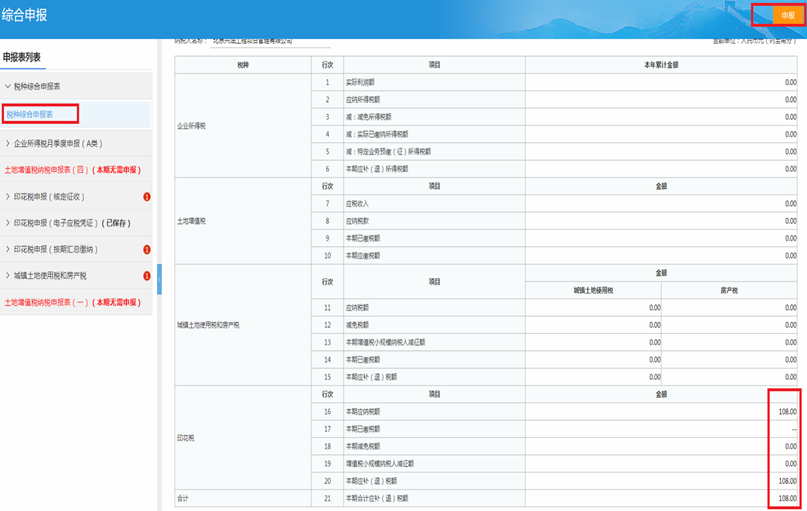
Task: Click the 房产税 amount sub-header
Action: (729, 291)
